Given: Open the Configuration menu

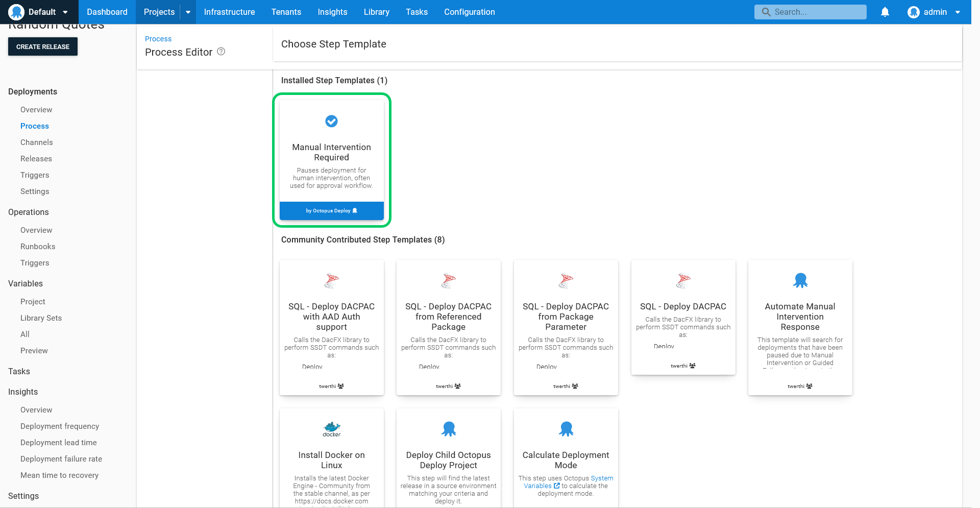Looking at the screenshot, I should (470, 12).
